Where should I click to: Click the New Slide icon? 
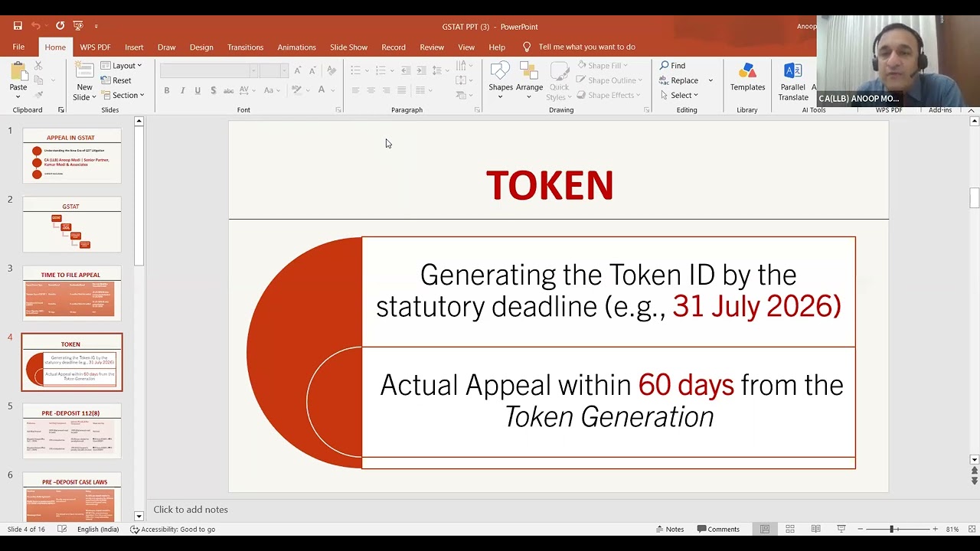(x=84, y=70)
